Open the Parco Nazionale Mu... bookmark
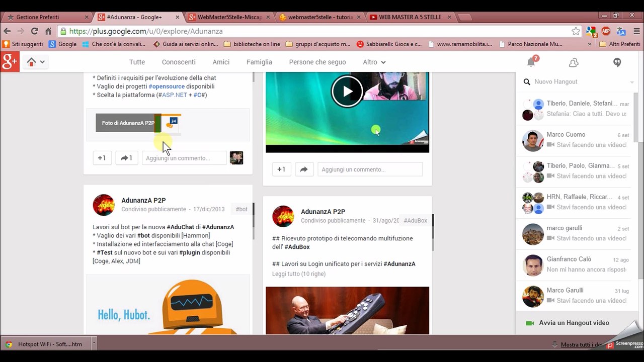This screenshot has height=362, width=644. [531, 44]
